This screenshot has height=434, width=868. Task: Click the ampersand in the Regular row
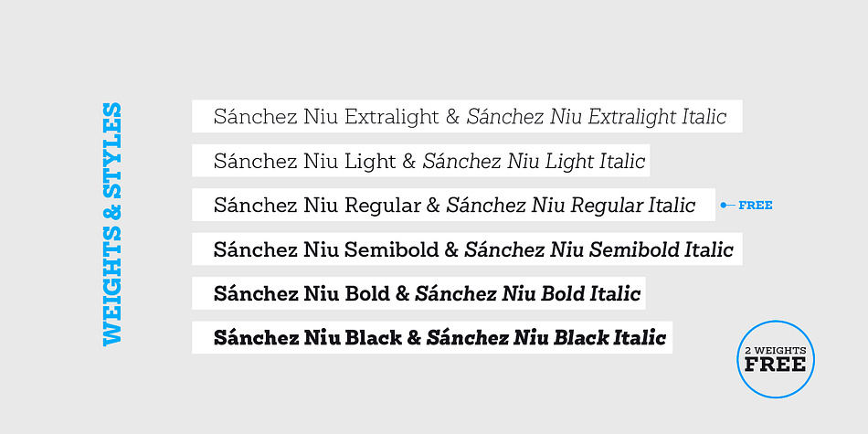pyautogui.click(x=433, y=206)
